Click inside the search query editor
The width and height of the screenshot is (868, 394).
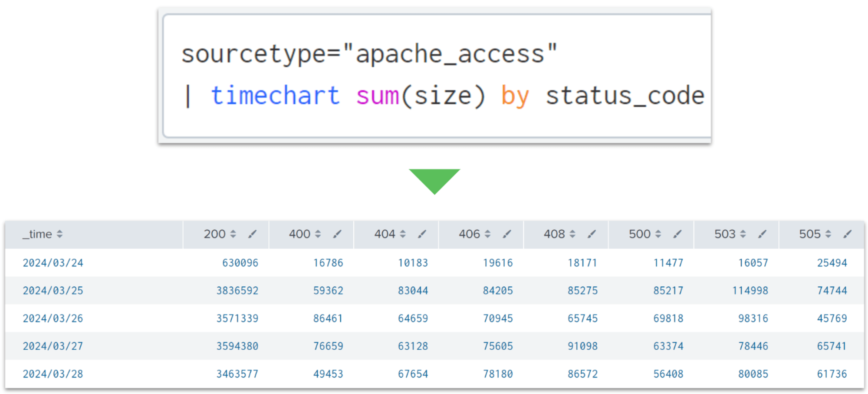[437, 76]
